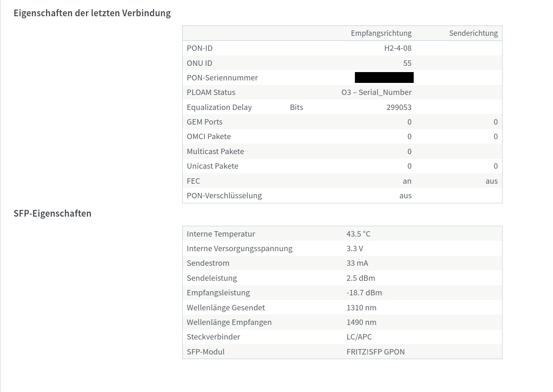This screenshot has width=553, height=392.
Task: Click the 'SFP-Eigenschaften' section heading
Action: [53, 213]
